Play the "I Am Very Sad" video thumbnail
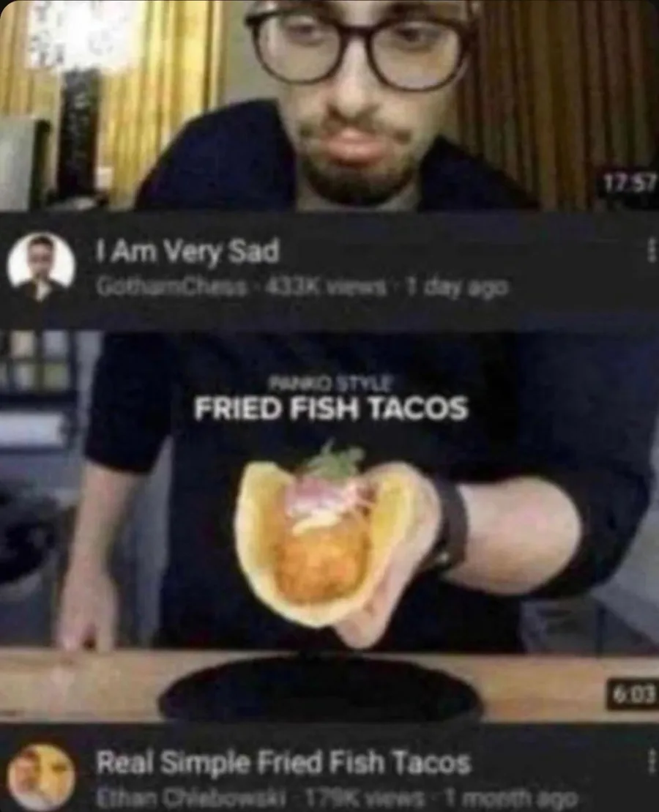 [329, 105]
